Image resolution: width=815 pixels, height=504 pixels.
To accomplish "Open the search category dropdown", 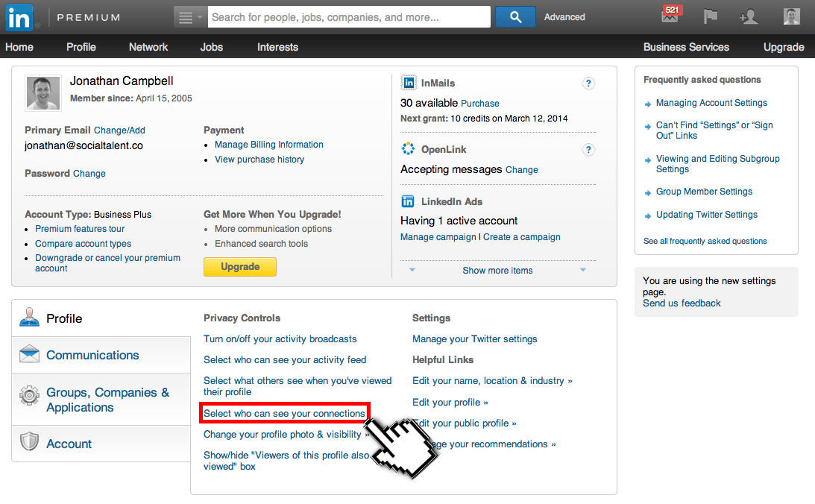I will 190,17.
